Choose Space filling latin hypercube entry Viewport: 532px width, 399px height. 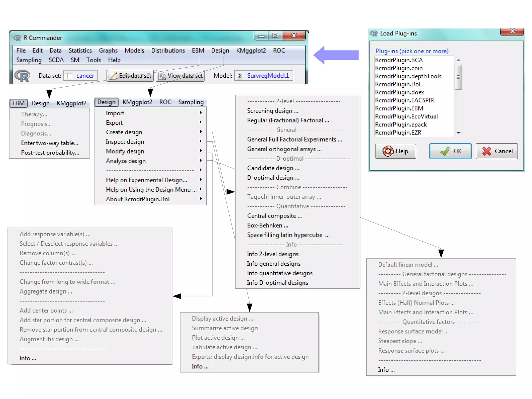288,235
